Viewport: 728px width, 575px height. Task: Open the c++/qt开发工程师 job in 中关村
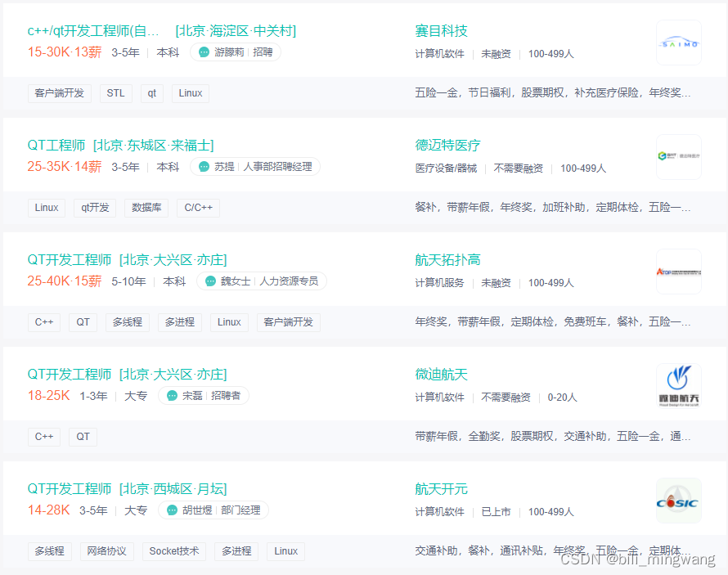pyautogui.click(x=162, y=30)
